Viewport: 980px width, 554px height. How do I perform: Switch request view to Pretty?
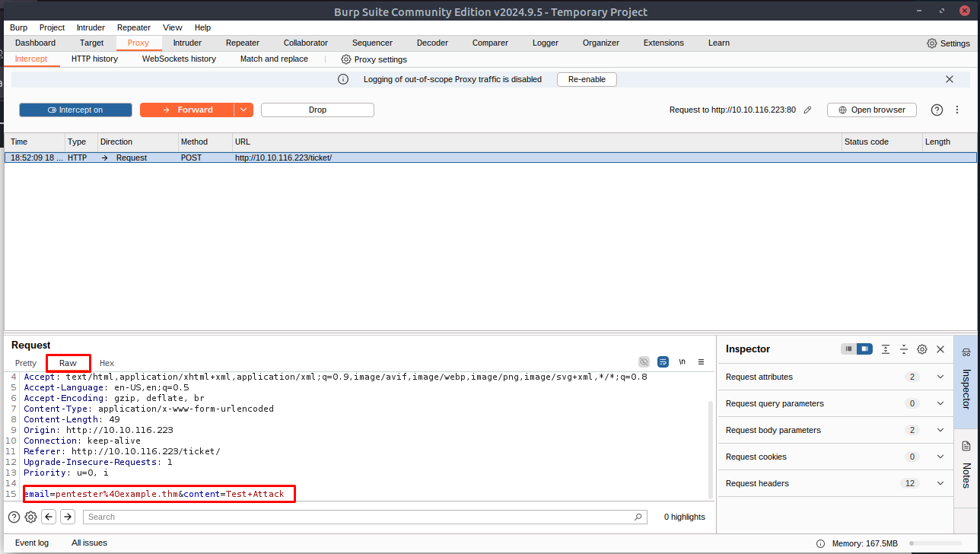26,363
